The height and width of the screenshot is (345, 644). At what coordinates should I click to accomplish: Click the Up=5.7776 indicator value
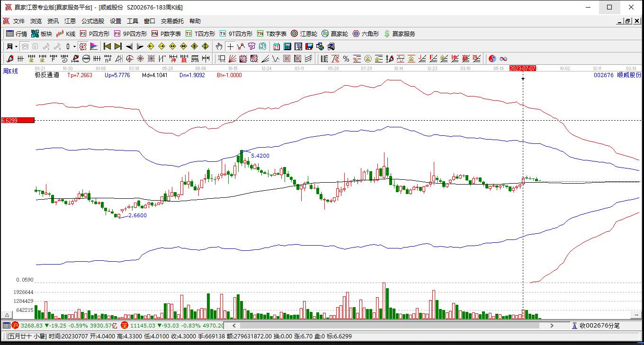coord(117,75)
